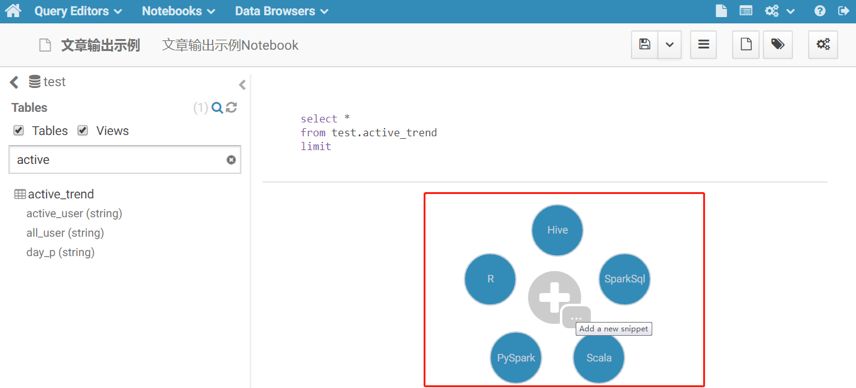Screen dimensions: 856x388
Task: Add an R snippet
Action: 490,279
